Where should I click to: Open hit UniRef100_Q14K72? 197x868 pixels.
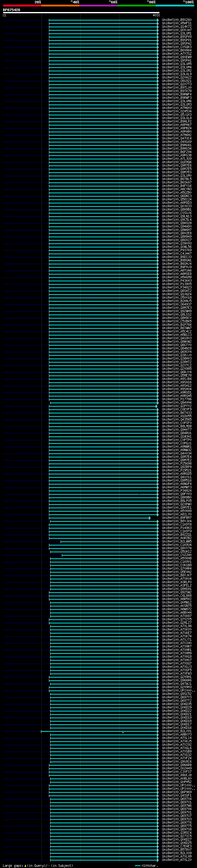pos(177,26)
